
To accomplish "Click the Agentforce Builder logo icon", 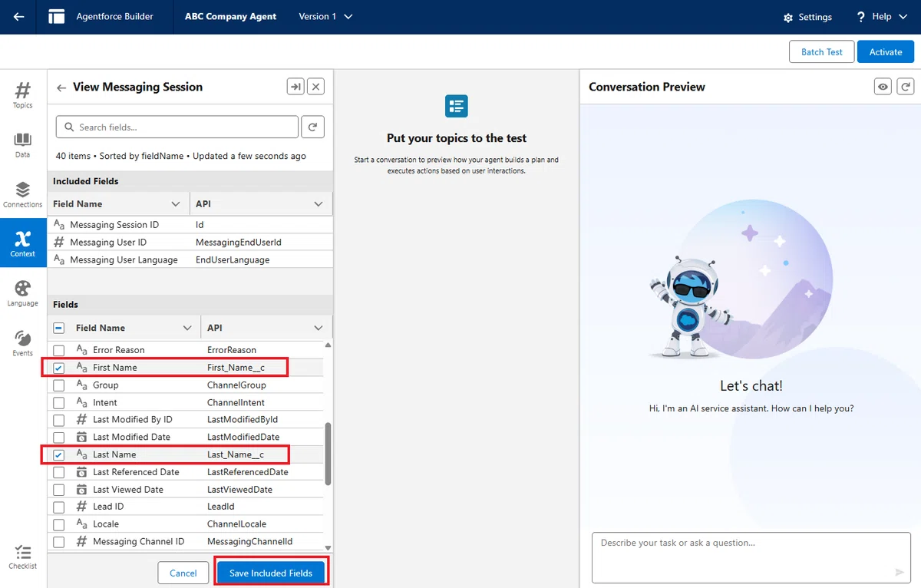I will (x=56, y=17).
